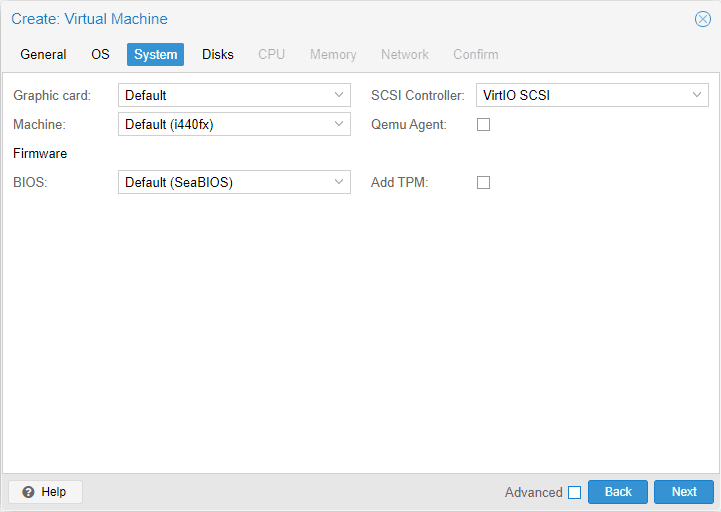Screen dimensions: 721x512
Task: Toggle the Advanced options checkbox
Action: coord(574,492)
